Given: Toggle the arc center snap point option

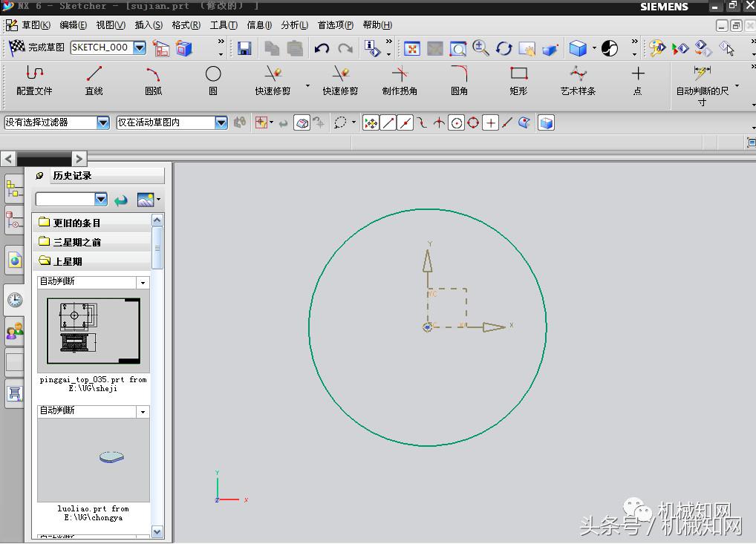Looking at the screenshot, I should click(x=456, y=123).
